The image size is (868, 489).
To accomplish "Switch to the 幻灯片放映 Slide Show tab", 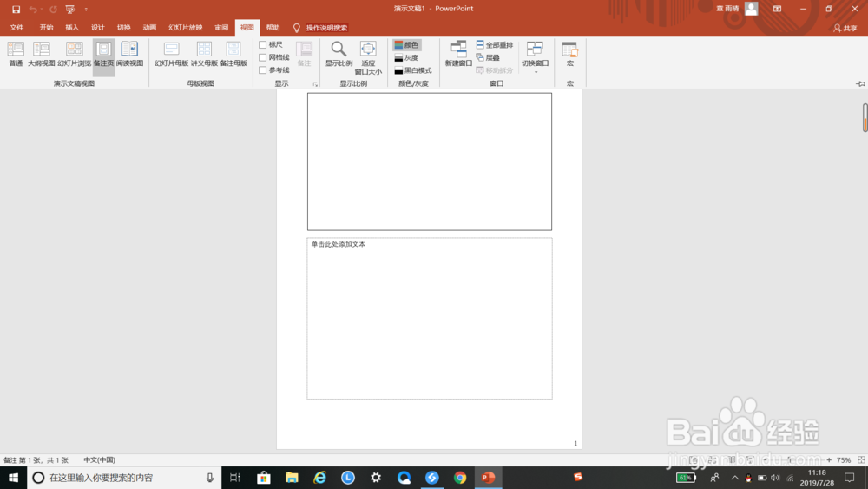I will point(186,28).
